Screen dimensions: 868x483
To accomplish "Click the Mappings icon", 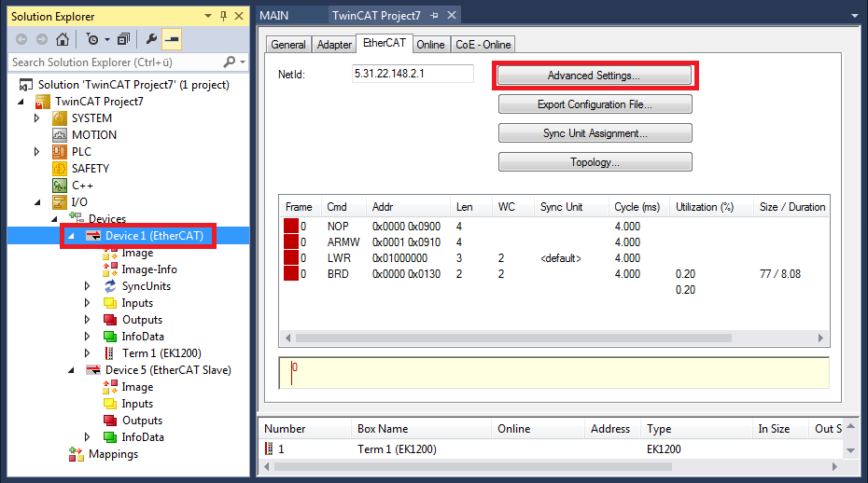I will [77, 454].
